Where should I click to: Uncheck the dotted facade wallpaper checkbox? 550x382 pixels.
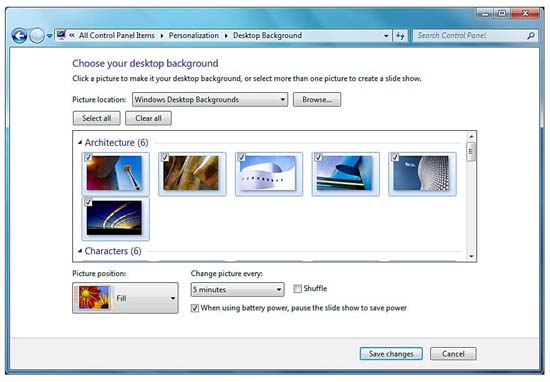pyautogui.click(x=395, y=158)
